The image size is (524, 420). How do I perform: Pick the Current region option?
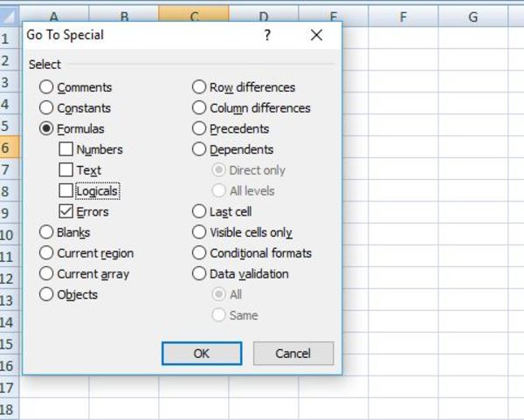pos(46,253)
